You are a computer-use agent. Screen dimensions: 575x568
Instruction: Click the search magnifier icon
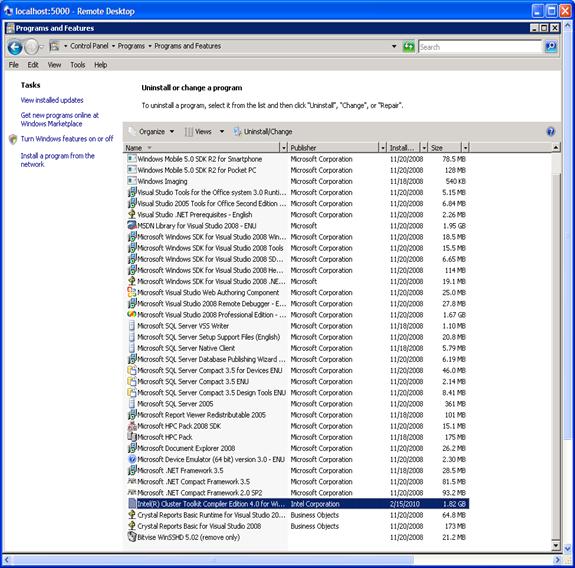(x=551, y=47)
